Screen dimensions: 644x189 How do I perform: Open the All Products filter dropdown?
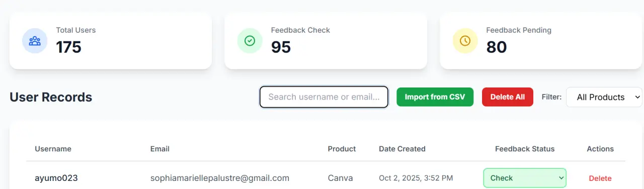604,97
